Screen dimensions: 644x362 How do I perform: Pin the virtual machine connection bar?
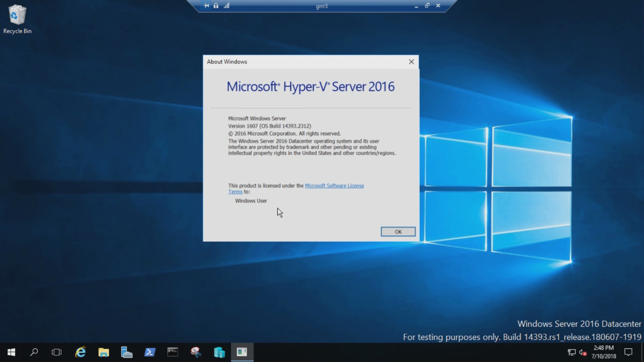coord(206,6)
